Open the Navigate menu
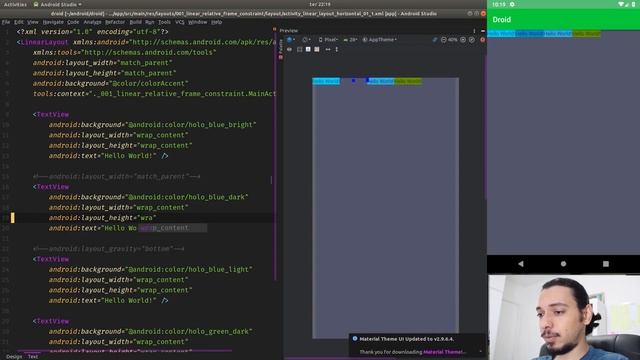Viewport: 640px width, 360px height. pos(53,22)
